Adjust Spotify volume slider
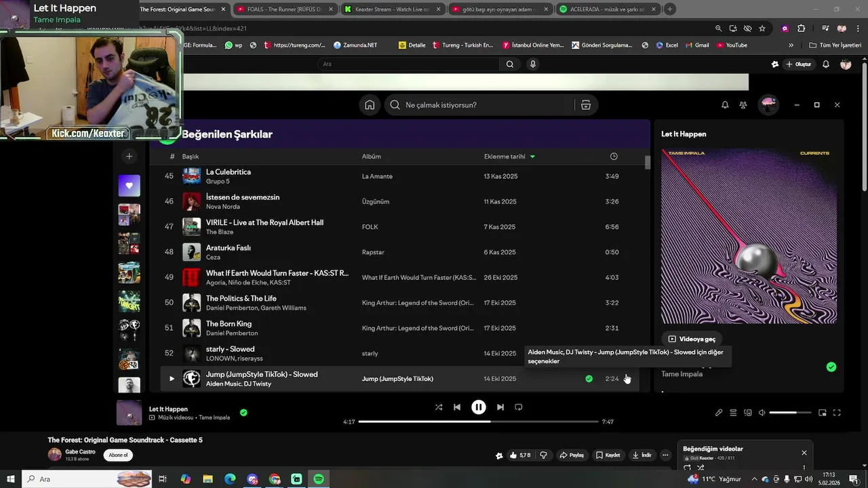This screenshot has height=488, width=868. click(x=790, y=413)
